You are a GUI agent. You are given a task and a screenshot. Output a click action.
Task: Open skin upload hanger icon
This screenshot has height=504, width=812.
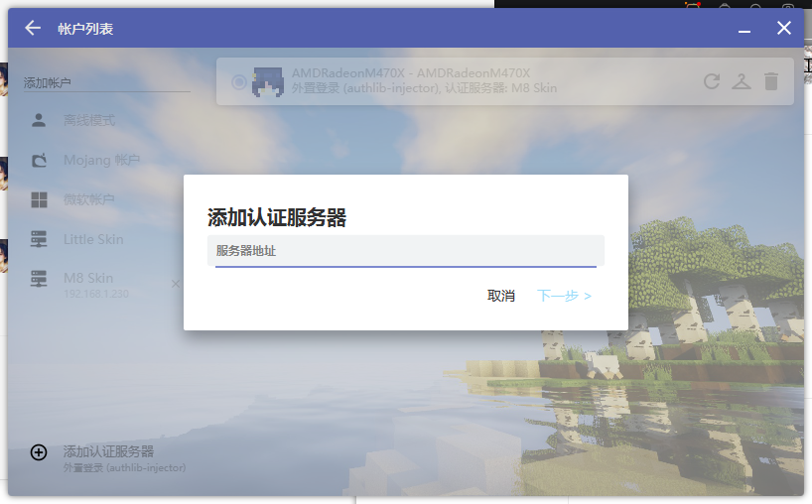point(742,81)
